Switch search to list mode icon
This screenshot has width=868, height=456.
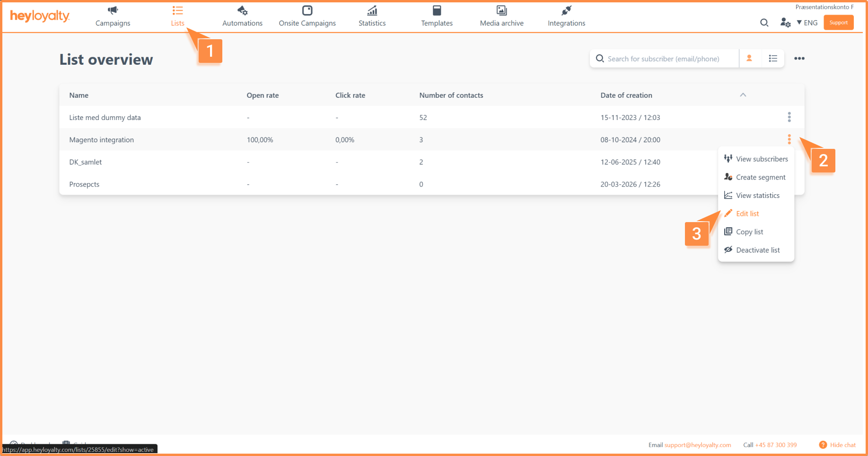click(773, 59)
